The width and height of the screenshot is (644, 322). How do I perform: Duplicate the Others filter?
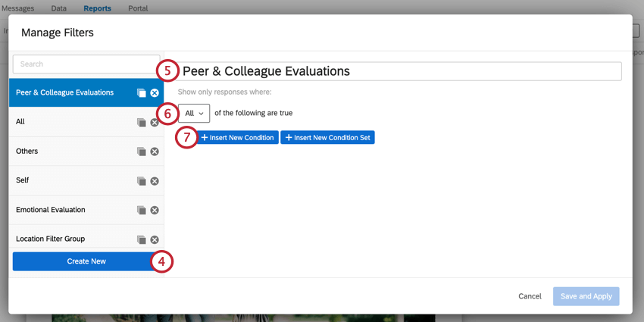point(141,152)
